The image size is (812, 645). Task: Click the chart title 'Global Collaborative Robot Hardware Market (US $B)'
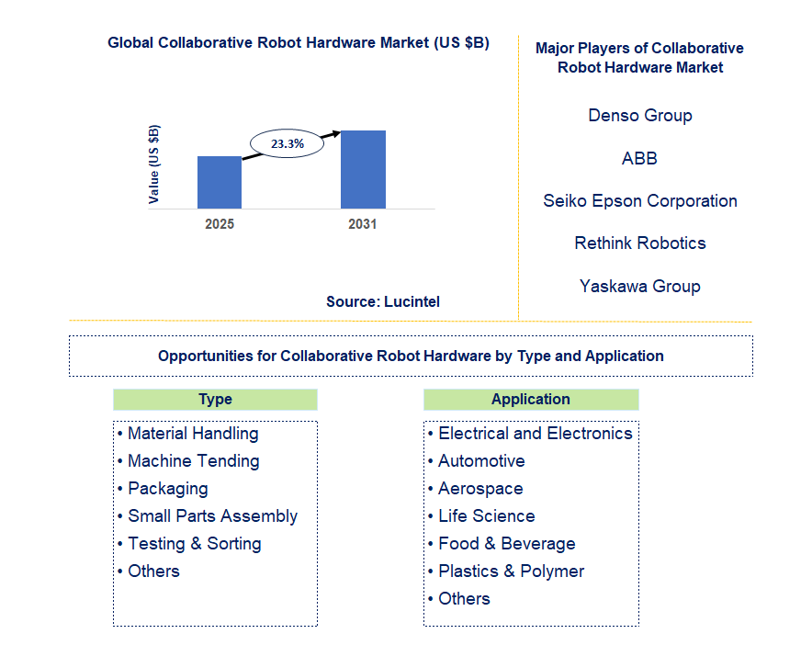(299, 42)
